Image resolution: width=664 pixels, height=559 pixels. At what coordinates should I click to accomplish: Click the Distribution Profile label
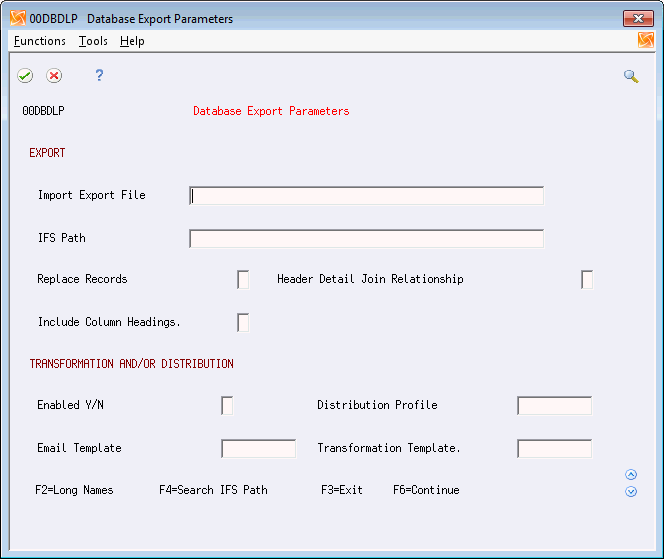(377, 405)
